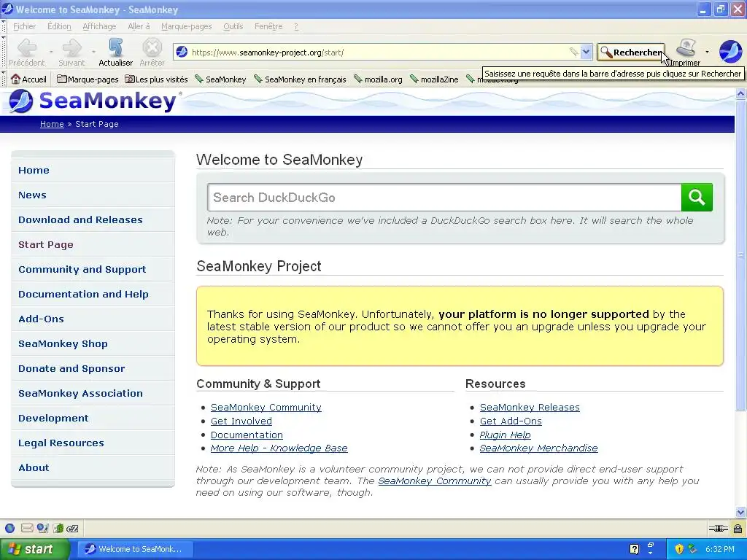Open Navigator via status bar globe icon
Viewport: 747px width, 560px height.
[x=10, y=528]
